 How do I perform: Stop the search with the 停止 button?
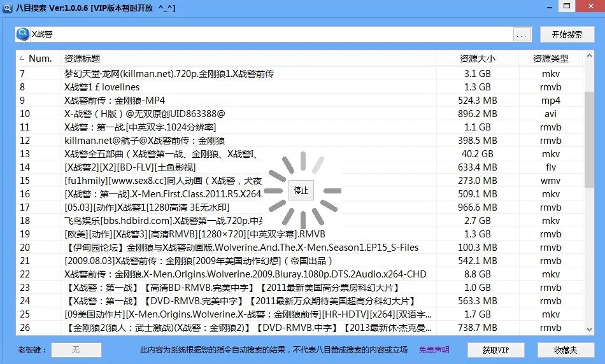coord(301,190)
